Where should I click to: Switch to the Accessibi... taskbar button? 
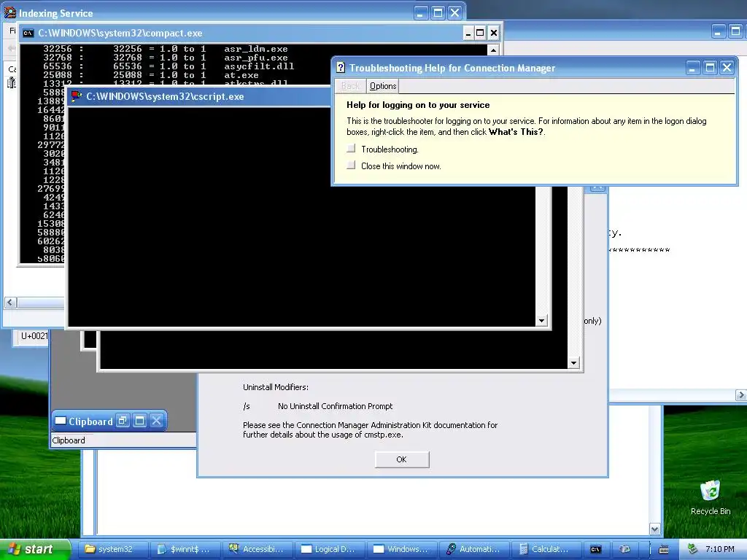(x=258, y=549)
